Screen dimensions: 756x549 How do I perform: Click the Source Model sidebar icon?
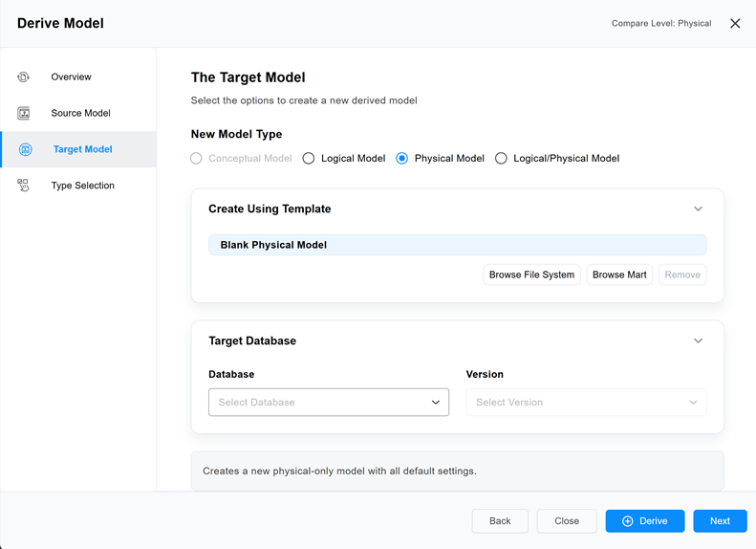click(x=24, y=113)
